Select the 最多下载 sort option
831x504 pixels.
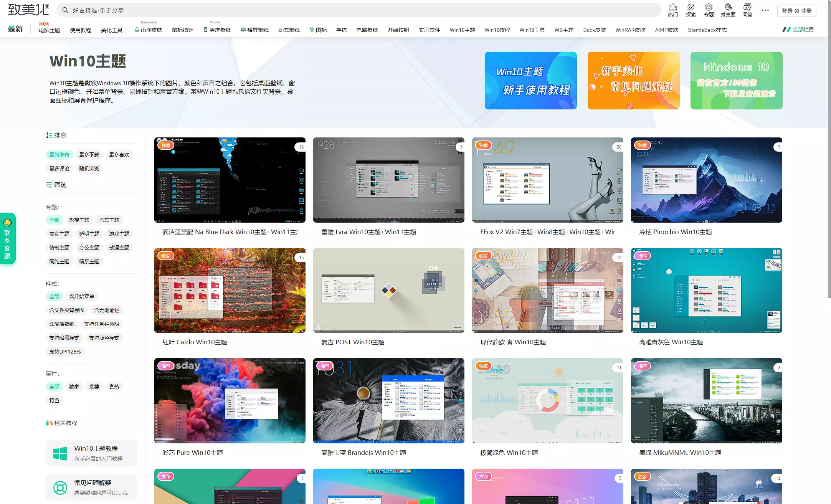click(x=89, y=155)
